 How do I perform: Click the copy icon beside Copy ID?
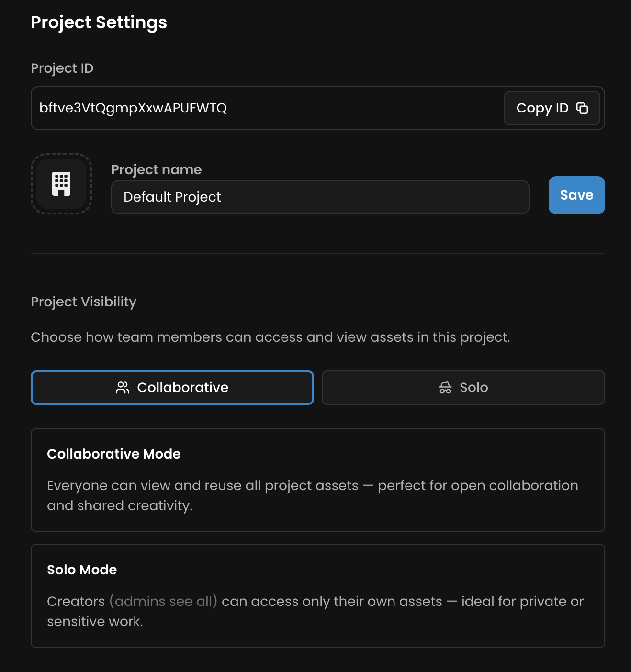tap(582, 108)
